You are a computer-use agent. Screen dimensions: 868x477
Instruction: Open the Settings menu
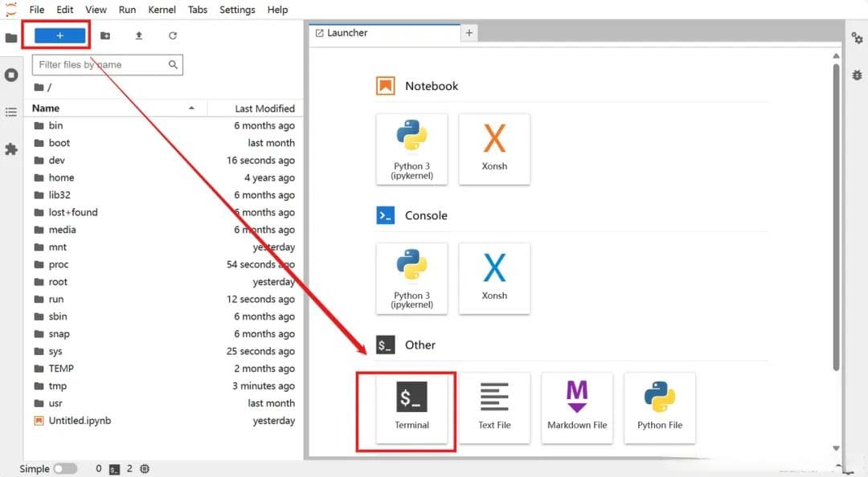point(237,10)
